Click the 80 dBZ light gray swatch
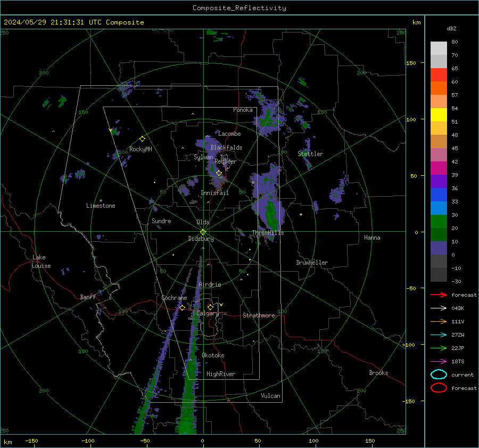The height and width of the screenshot is (448, 479). tap(439, 48)
